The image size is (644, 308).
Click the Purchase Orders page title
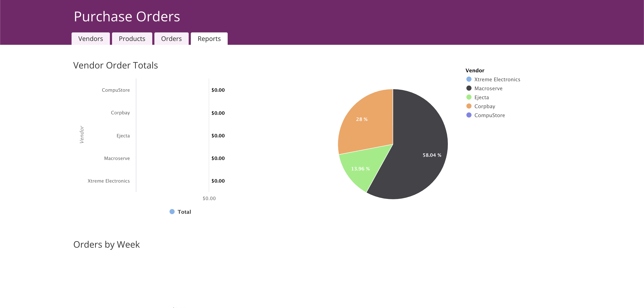click(x=127, y=17)
